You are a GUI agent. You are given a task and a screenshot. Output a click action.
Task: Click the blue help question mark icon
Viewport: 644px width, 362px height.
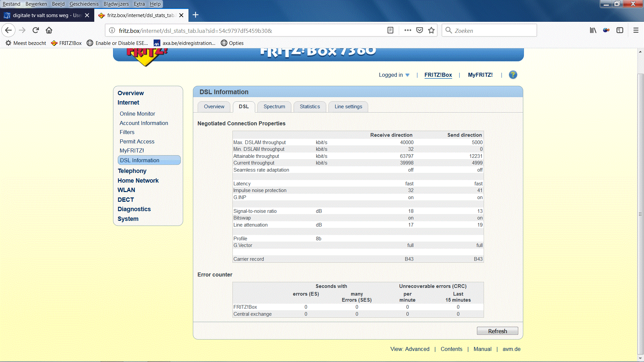(513, 75)
